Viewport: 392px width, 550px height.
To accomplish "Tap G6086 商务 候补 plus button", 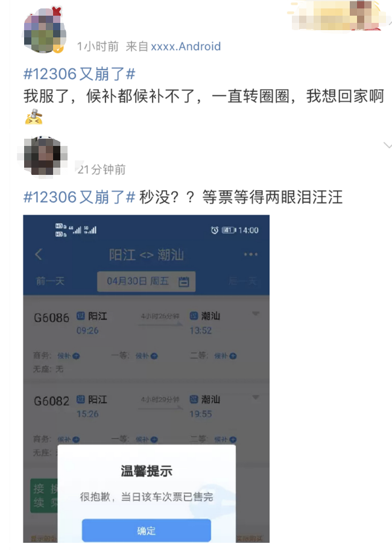I will [x=76, y=356].
